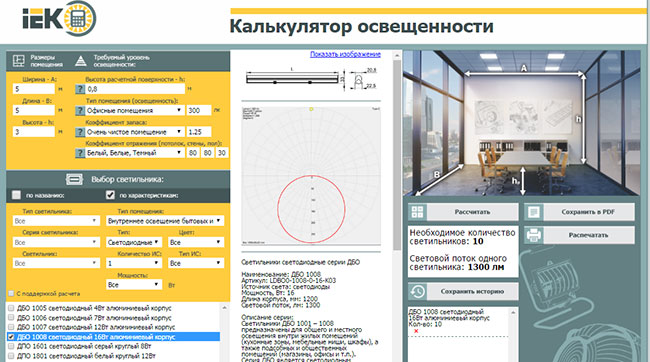Click the help icon beside calculation surface height
The height and width of the screenshot is (362, 650).
pyautogui.click(x=80, y=89)
